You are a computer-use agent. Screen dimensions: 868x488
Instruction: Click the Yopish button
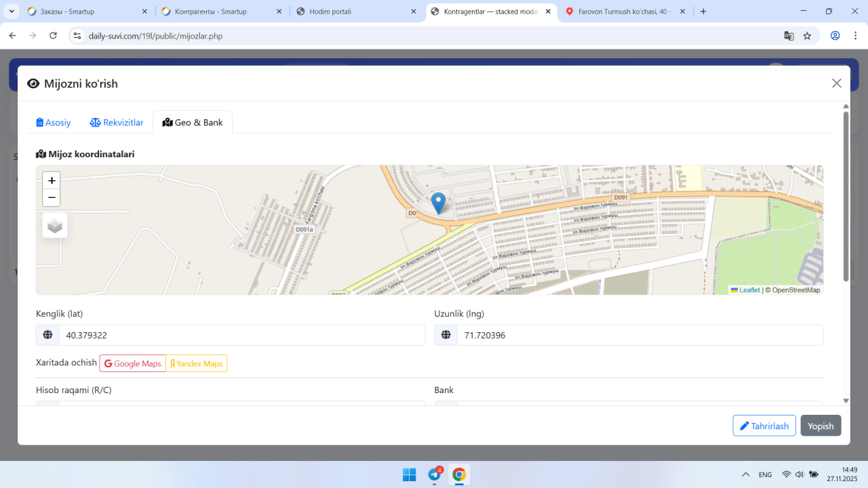point(821,426)
